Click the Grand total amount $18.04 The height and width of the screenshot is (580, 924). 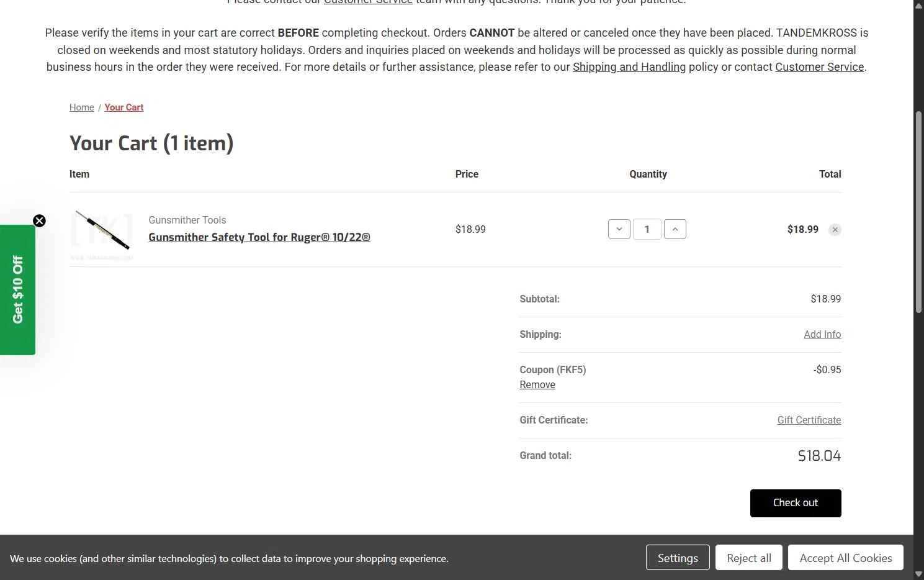(819, 456)
